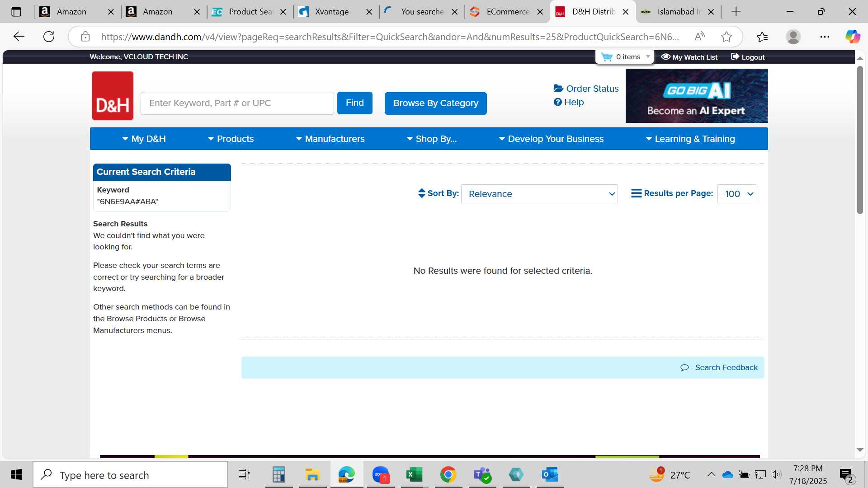Add page to favorites star icon
The image size is (868, 488).
pos(726,37)
